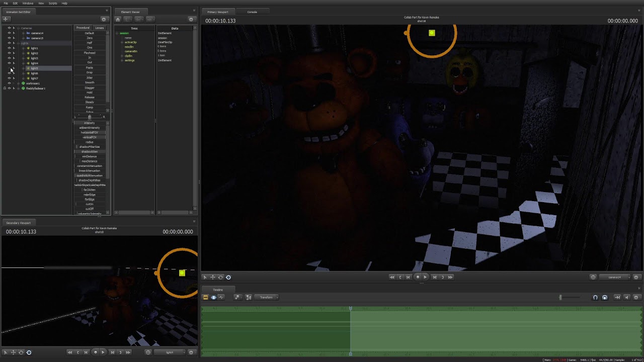Screen dimensions: 644x362
Task: Step to next frame in primary viewport
Action: click(x=435, y=277)
